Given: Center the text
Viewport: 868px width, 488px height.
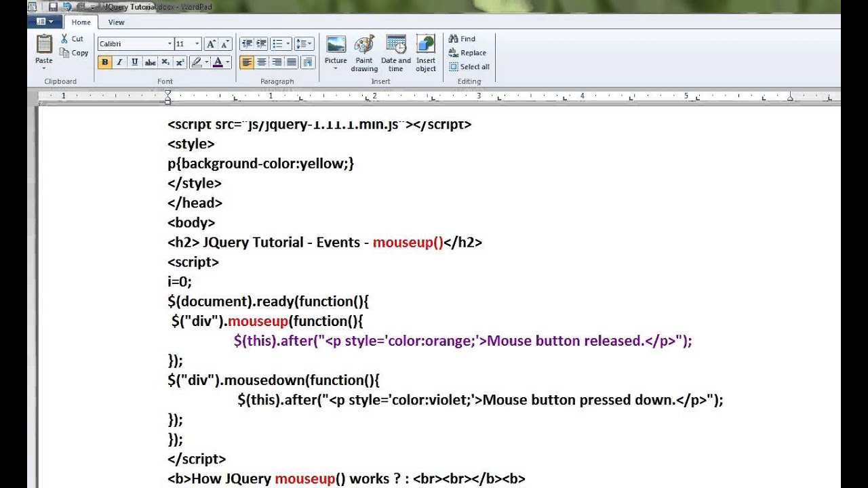Looking at the screenshot, I should [262, 62].
